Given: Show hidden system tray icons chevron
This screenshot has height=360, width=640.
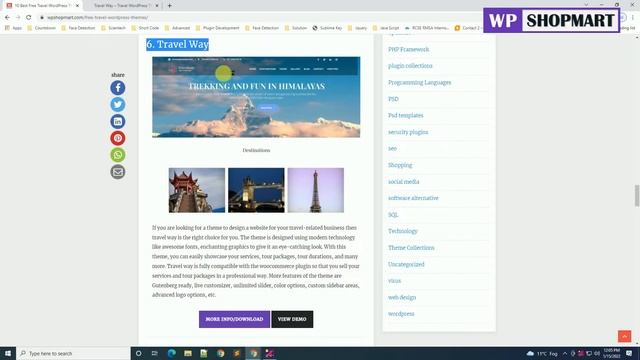Looking at the screenshot, I should 565,353.
